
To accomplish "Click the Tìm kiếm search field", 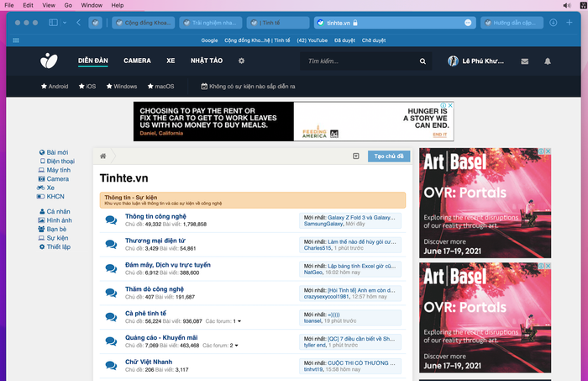I will click(361, 61).
